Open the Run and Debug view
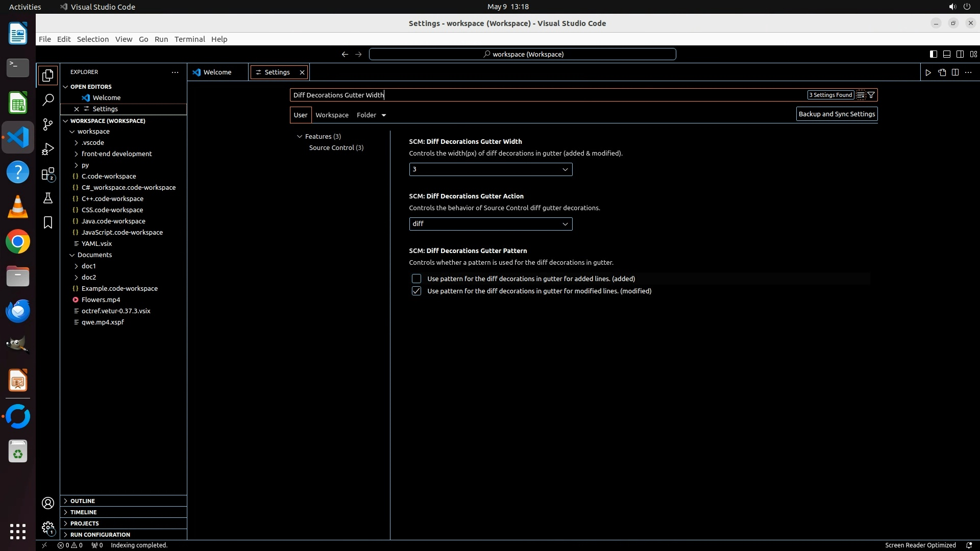Screen dimensions: 980x551 pyautogui.click(x=48, y=149)
